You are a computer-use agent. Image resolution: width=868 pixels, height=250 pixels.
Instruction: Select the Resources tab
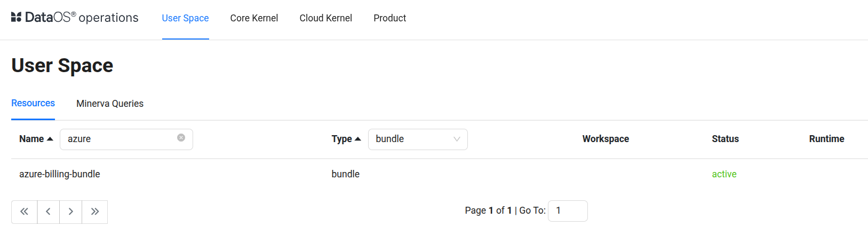click(33, 103)
